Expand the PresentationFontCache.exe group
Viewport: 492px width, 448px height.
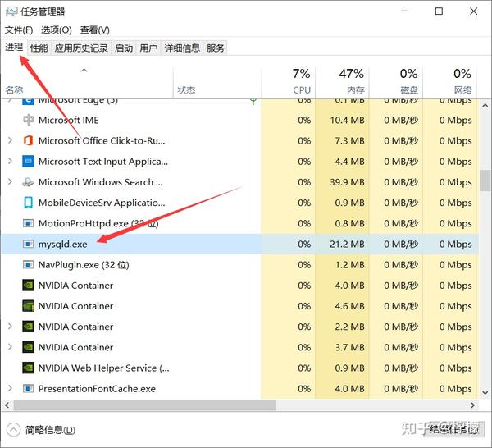click(x=10, y=388)
